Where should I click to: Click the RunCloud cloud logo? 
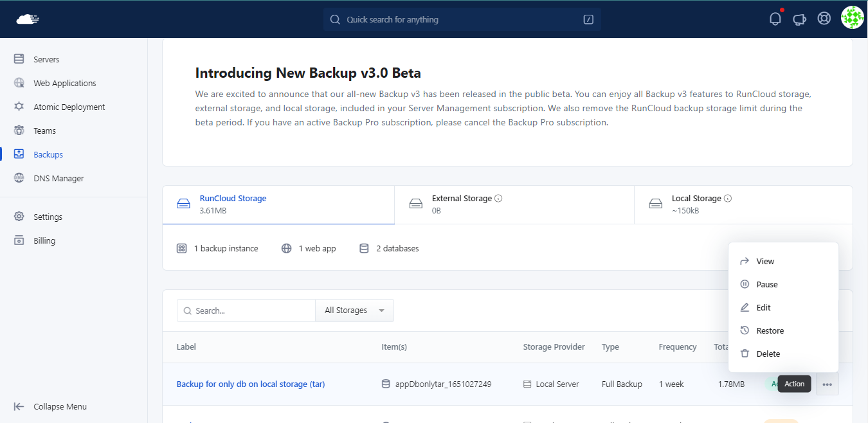tap(28, 19)
